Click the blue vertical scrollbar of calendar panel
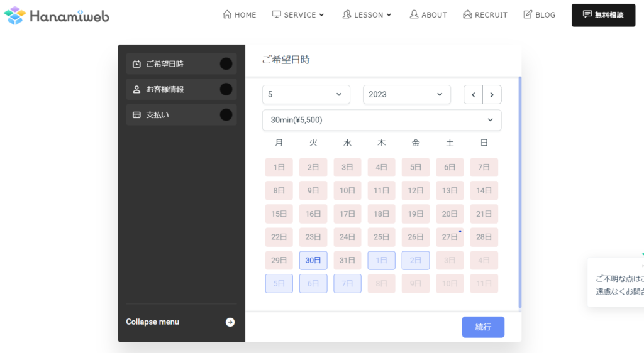 519,192
